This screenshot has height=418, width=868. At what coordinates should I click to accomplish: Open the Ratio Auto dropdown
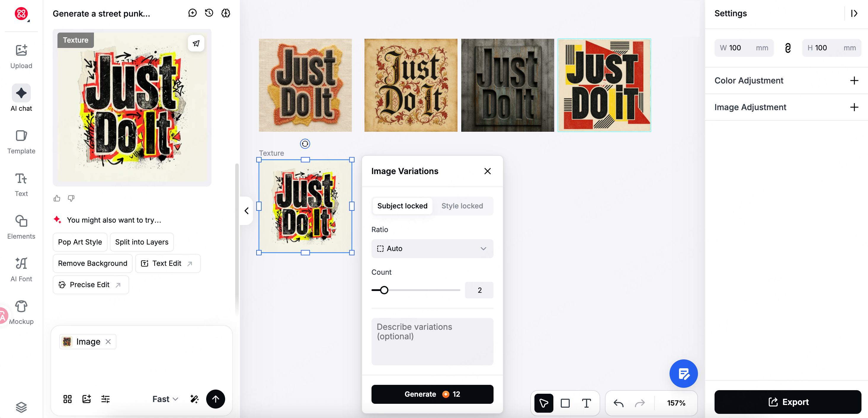coord(432,249)
